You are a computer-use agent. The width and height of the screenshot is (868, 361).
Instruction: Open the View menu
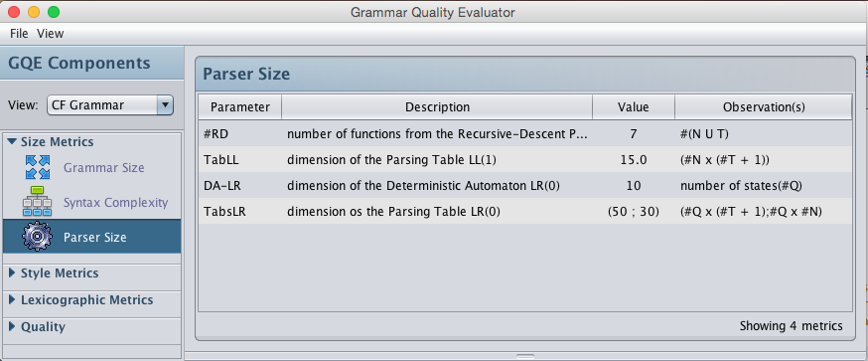[51, 33]
